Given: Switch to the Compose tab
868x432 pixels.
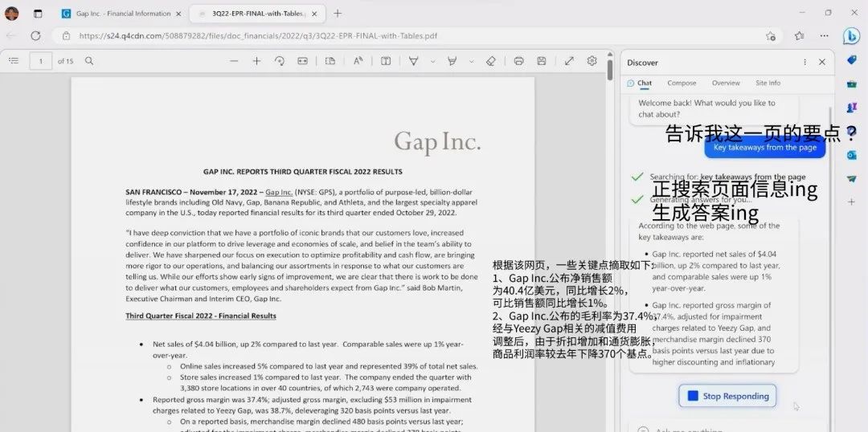Looking at the screenshot, I should 682,83.
